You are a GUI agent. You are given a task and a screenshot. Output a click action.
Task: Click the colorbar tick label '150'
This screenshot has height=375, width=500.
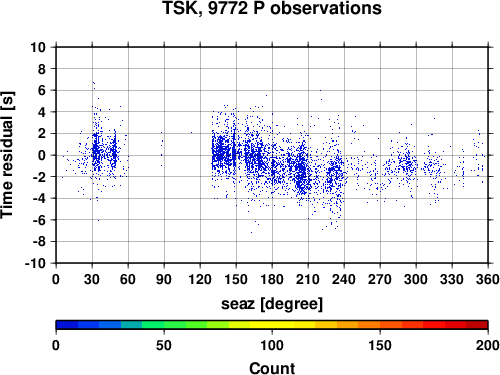[x=380, y=345]
